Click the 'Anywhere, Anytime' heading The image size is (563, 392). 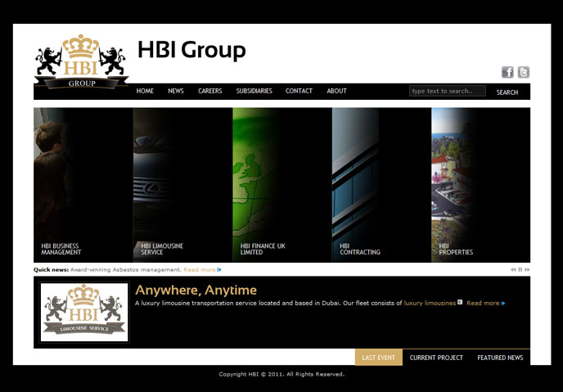196,290
